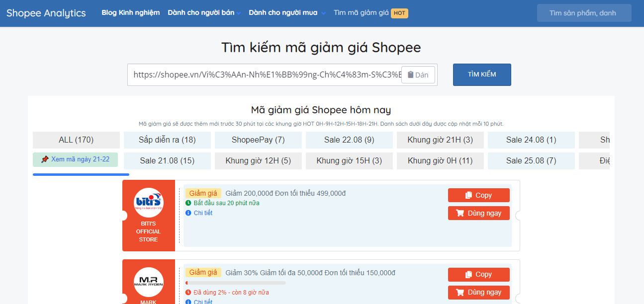Click the Mark Ryden voucher usage progress bar
This screenshot has width=644, height=304.
click(x=235, y=283)
